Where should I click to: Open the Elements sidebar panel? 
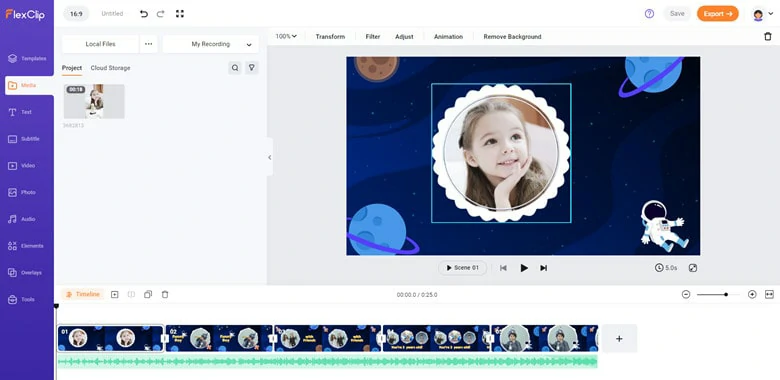click(27, 246)
